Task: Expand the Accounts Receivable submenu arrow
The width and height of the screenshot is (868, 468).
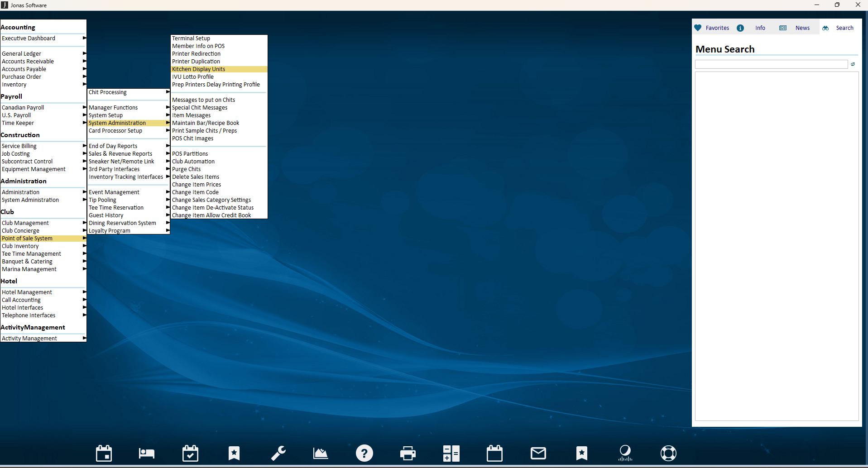Action: (x=84, y=61)
